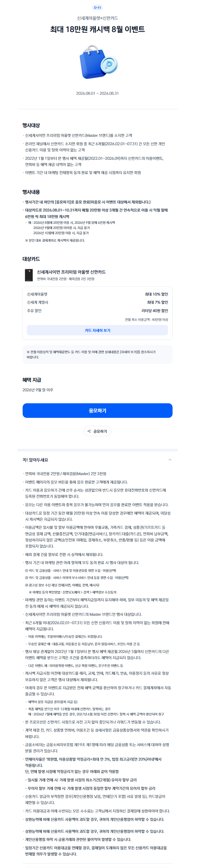Click the blue 응모하기 apply button
The width and height of the screenshot is (201, 868).
(97, 410)
